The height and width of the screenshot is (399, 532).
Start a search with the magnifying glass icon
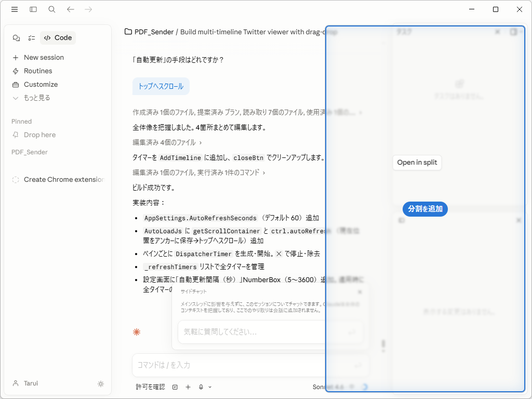click(x=51, y=9)
